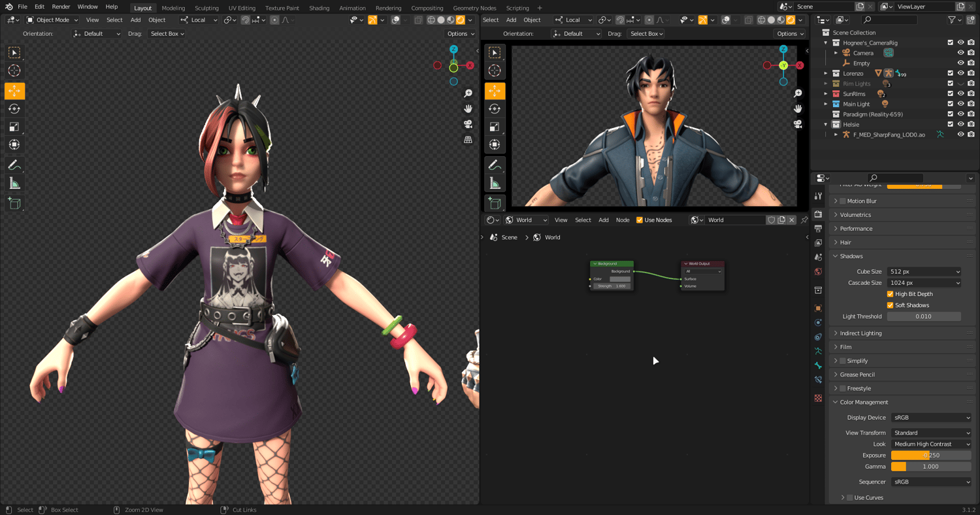Click the pan hand icon in right viewport
980x515 pixels.
tap(798, 108)
